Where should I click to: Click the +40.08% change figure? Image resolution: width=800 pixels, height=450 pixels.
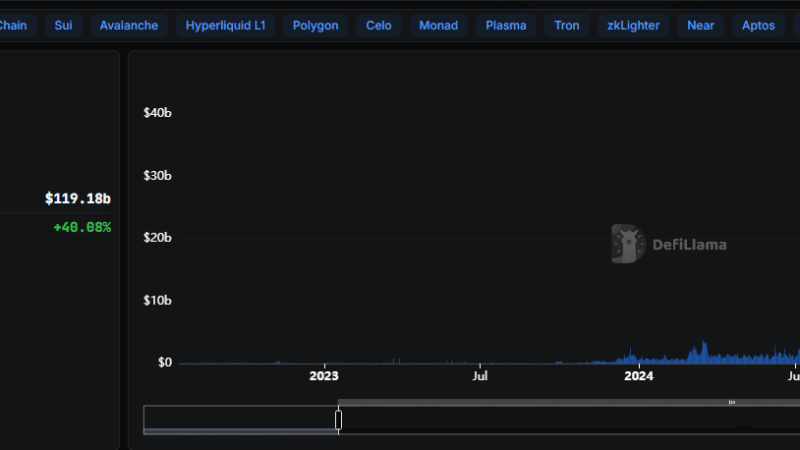pyautogui.click(x=82, y=227)
